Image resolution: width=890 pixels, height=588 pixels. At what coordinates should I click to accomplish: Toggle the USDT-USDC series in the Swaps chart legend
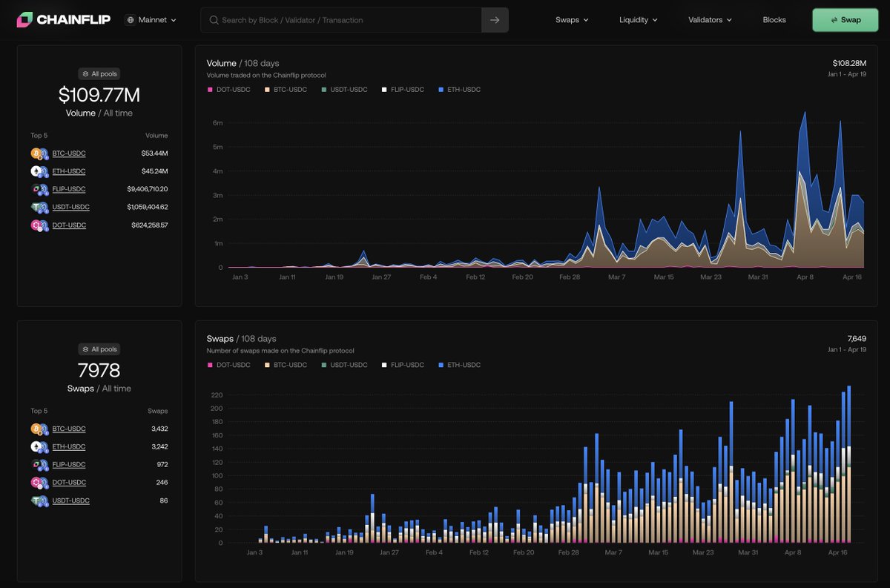click(344, 365)
